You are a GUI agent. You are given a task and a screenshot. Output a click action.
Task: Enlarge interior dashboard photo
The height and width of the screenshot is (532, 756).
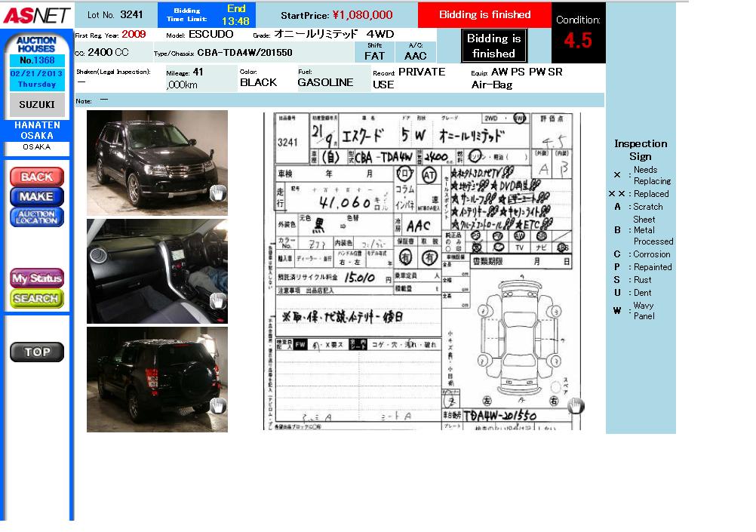[157, 271]
